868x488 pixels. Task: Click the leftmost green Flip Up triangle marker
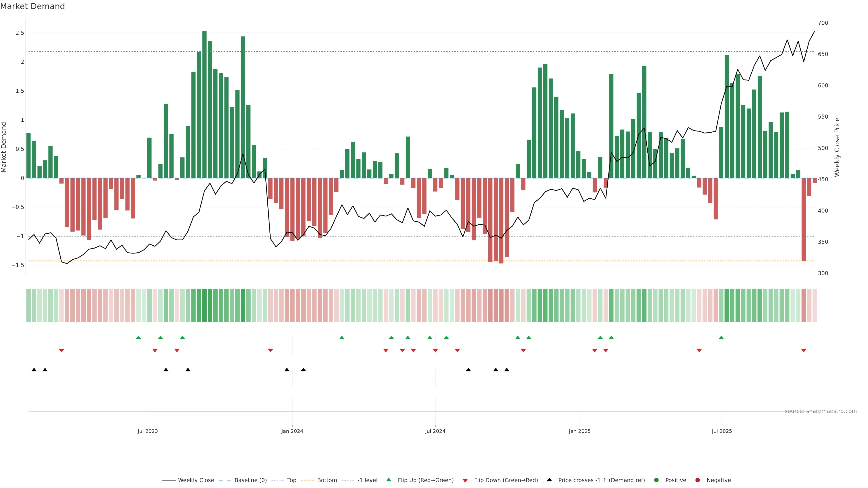tap(138, 338)
